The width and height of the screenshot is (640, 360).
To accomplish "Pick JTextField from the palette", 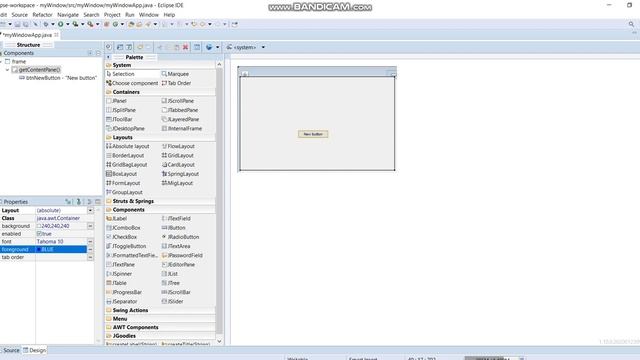I will (176, 218).
